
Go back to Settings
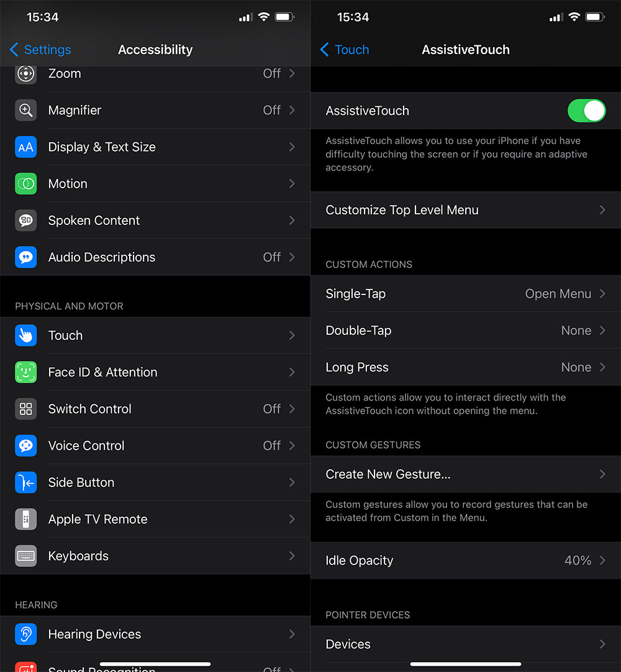(40, 50)
